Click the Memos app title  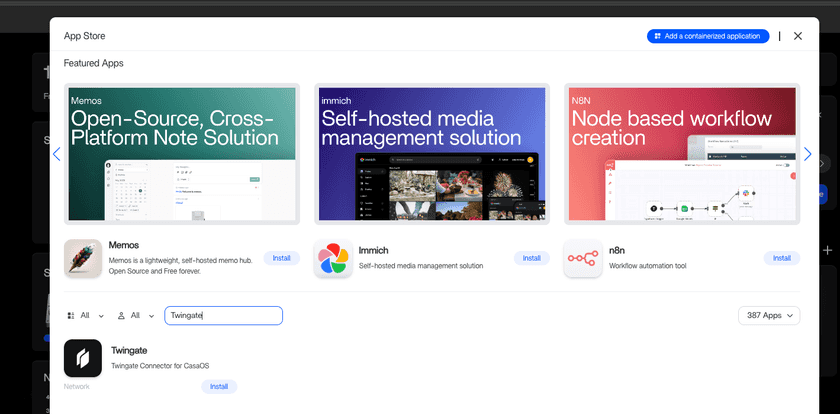[x=124, y=245]
